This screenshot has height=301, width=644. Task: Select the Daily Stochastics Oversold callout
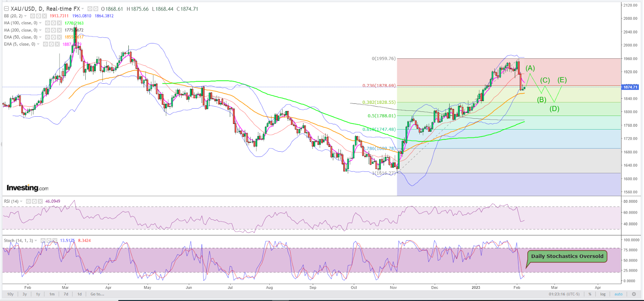click(x=567, y=256)
